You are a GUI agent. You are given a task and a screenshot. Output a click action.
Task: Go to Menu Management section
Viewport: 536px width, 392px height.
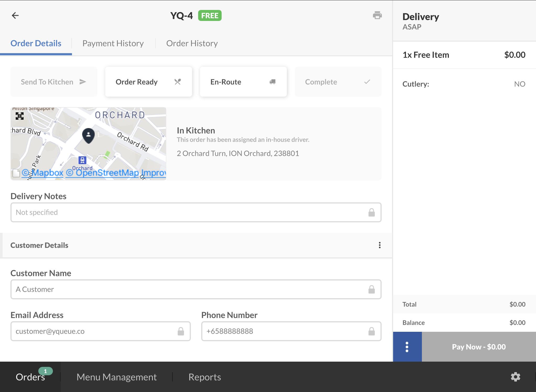point(116,377)
